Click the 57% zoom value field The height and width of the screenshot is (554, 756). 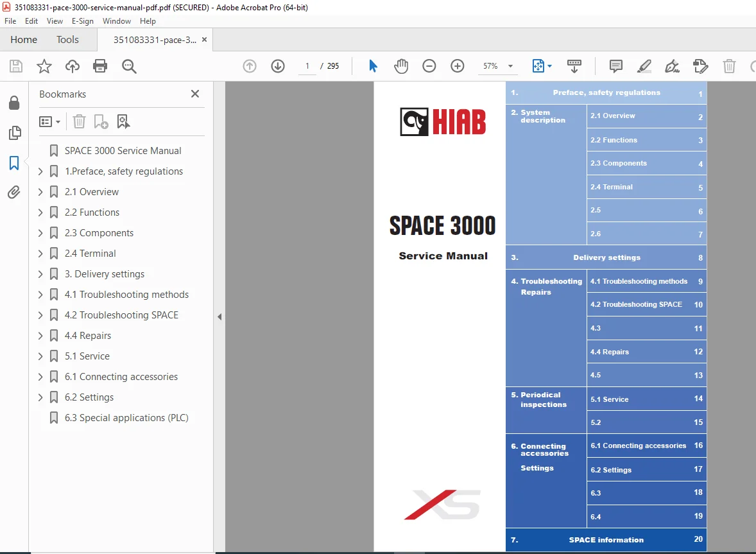tap(490, 66)
